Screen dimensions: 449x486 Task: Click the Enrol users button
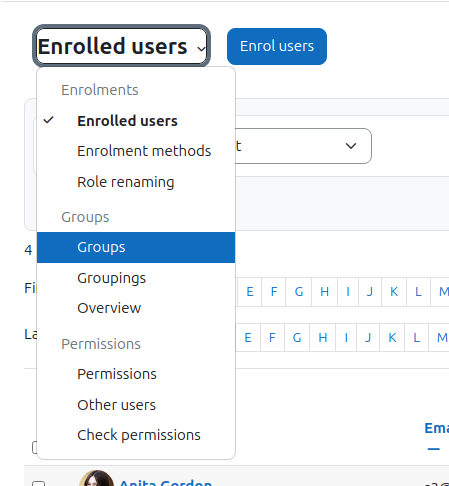[277, 46]
